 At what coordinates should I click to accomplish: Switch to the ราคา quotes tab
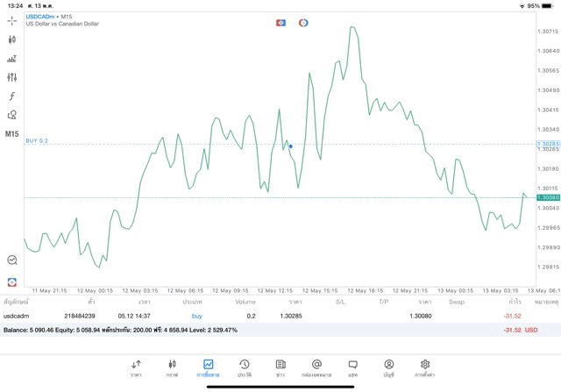click(136, 367)
